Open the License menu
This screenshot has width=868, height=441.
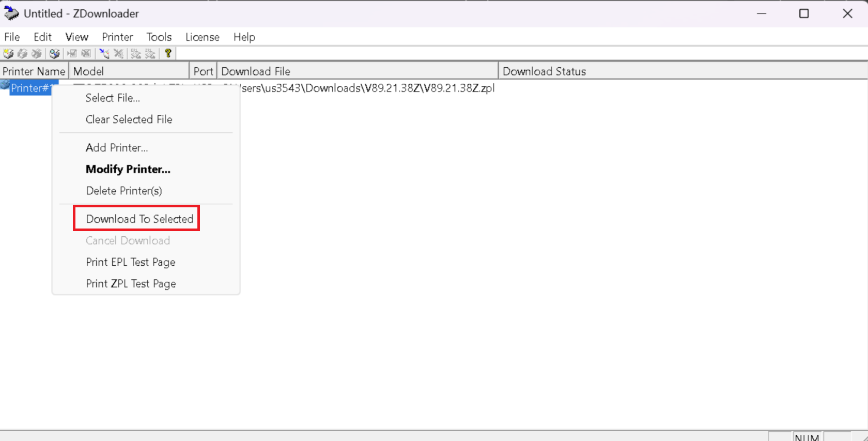[x=202, y=37]
